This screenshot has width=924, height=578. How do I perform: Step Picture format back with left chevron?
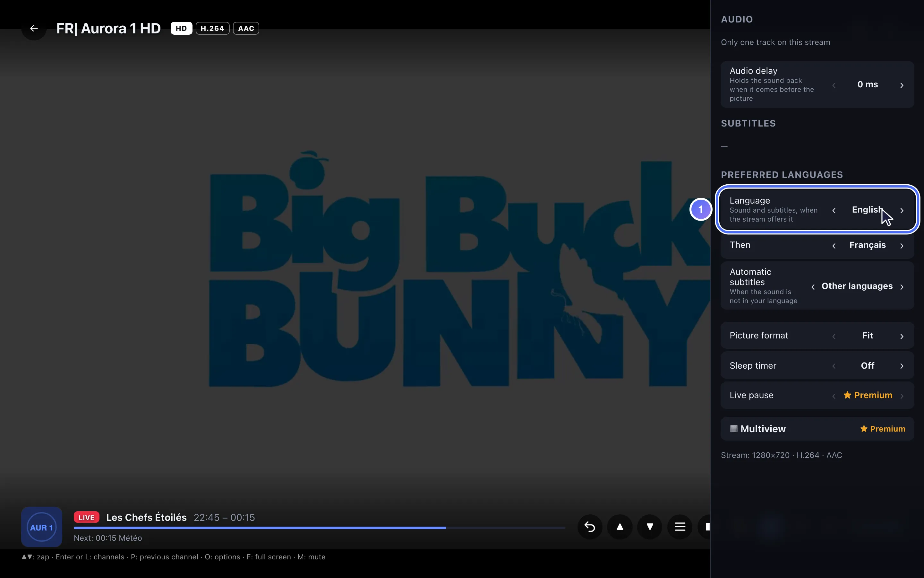click(x=834, y=336)
